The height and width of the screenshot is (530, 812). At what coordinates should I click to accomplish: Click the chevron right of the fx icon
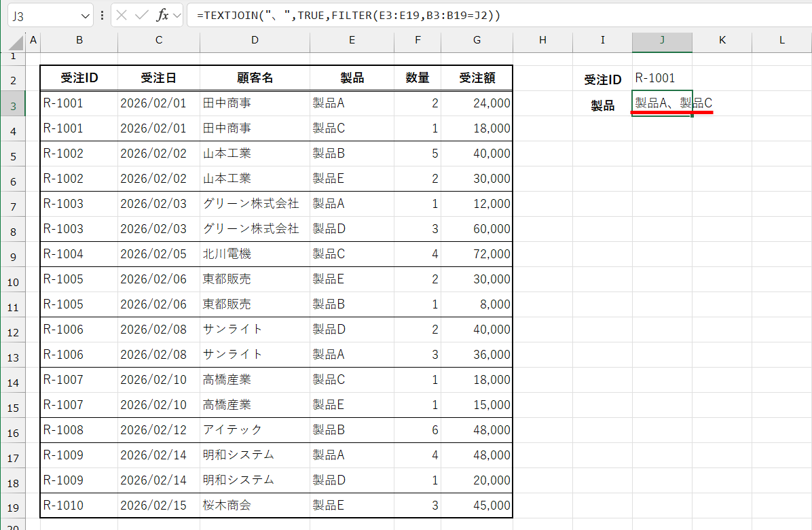point(176,15)
